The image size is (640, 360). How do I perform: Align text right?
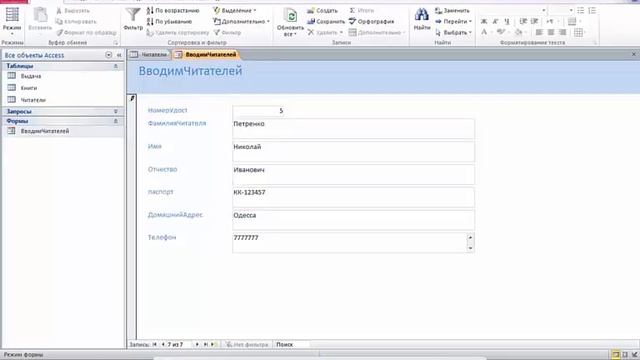click(x=563, y=32)
